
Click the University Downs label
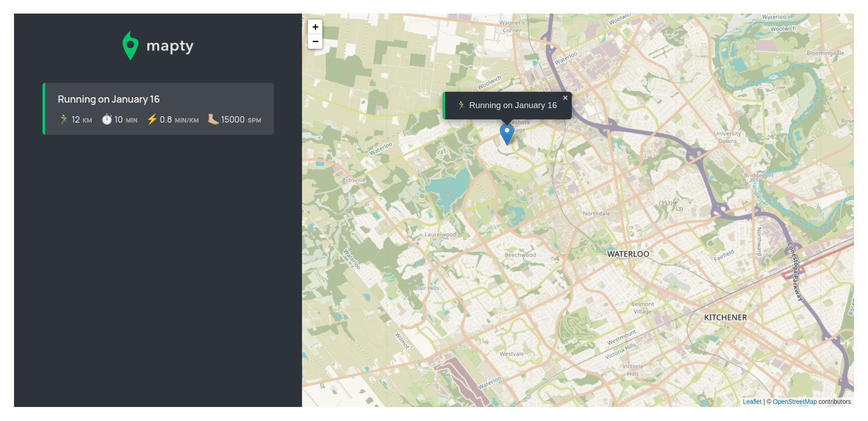(x=727, y=137)
